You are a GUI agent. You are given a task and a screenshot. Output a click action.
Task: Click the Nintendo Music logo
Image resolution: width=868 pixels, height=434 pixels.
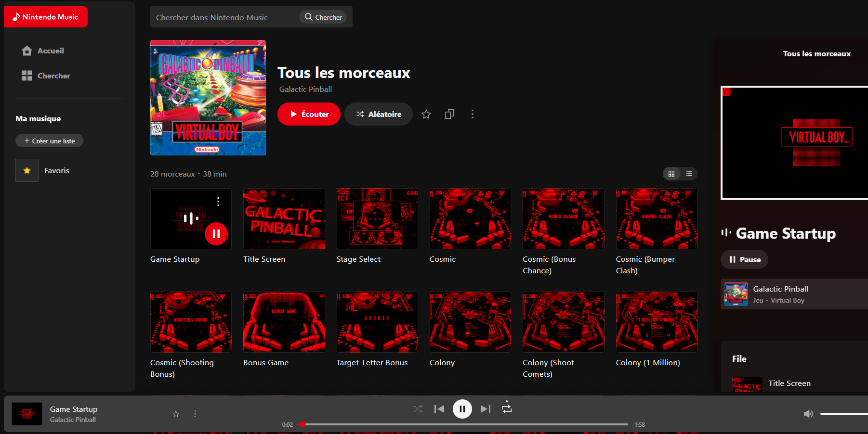click(x=46, y=17)
